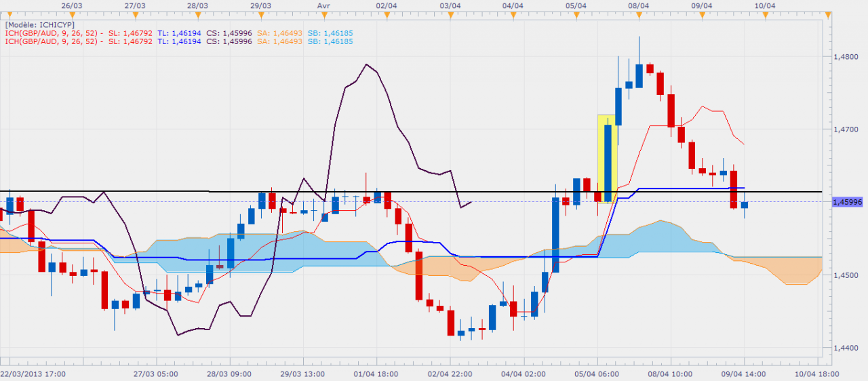868x381 pixels.
Task: Click the 1,4700 price axis label
Action: click(x=846, y=129)
